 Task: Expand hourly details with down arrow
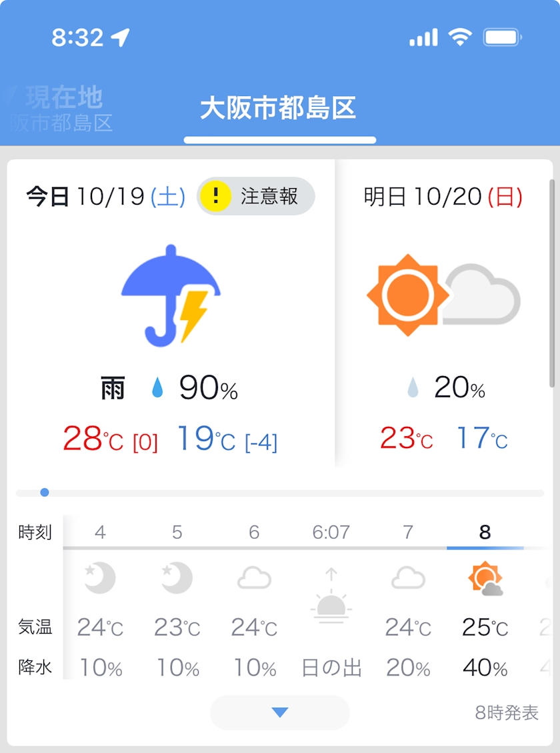280,712
